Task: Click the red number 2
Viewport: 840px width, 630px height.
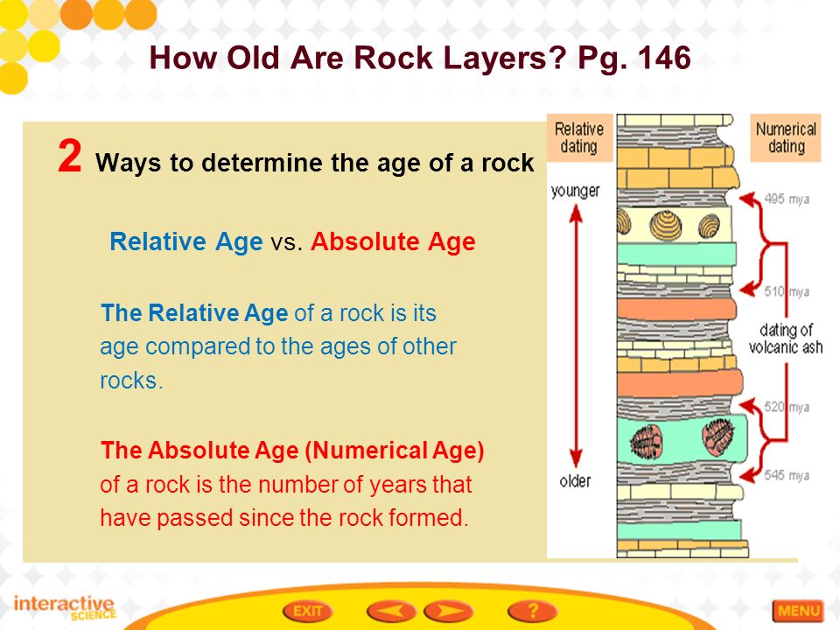Action: (70, 157)
